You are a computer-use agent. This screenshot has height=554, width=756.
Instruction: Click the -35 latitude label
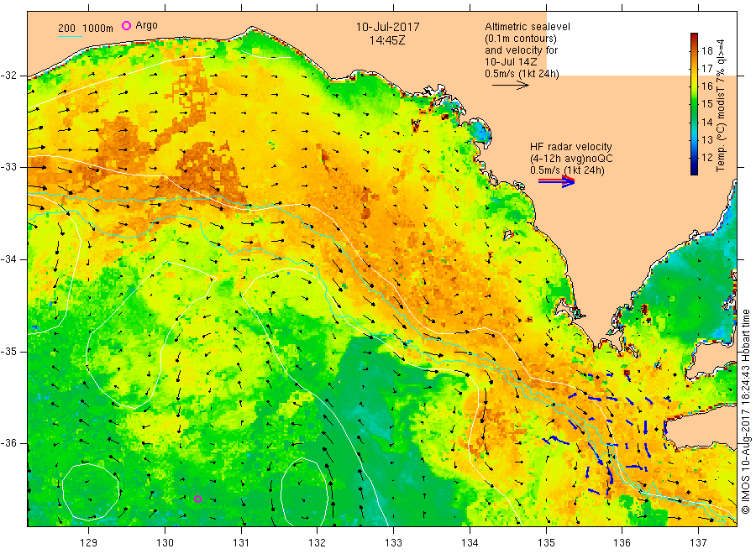[8, 351]
